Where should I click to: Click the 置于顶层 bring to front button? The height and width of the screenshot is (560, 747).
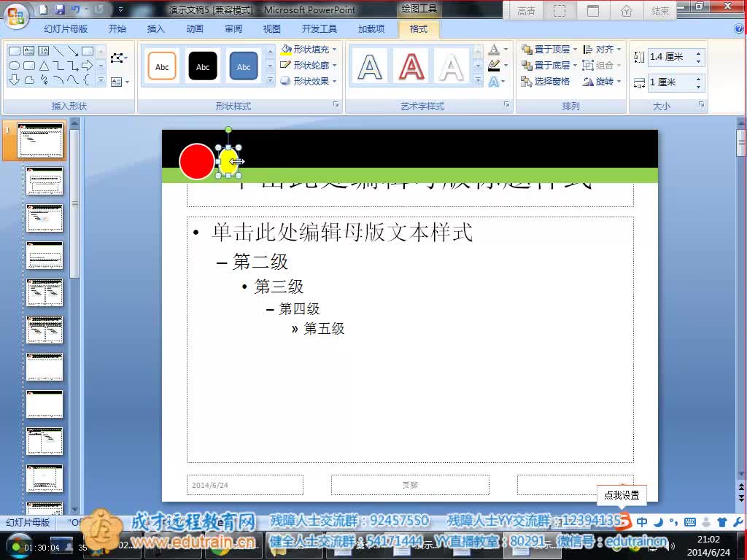pos(546,50)
